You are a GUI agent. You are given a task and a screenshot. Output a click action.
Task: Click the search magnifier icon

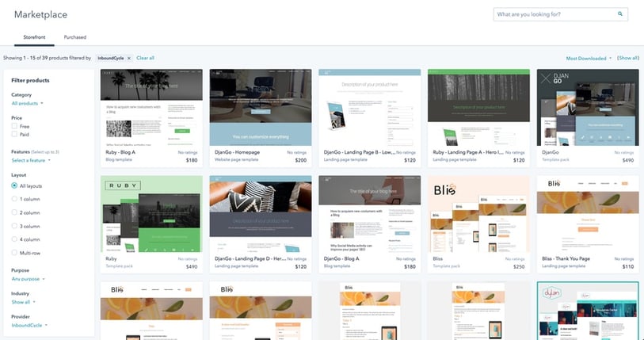pos(620,14)
